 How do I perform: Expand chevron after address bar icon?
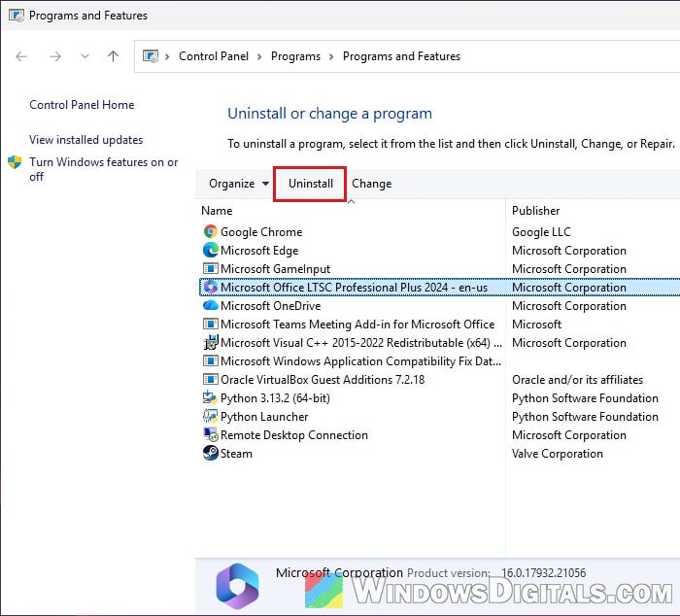pos(167,56)
